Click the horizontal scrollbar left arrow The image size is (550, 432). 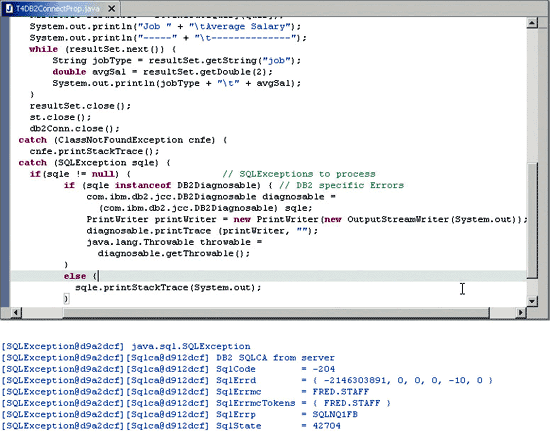click(16, 312)
